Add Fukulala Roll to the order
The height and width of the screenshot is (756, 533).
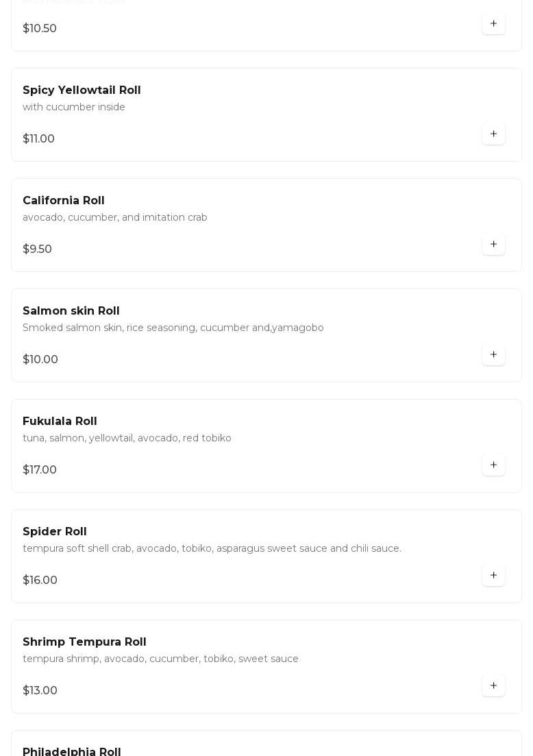493,465
